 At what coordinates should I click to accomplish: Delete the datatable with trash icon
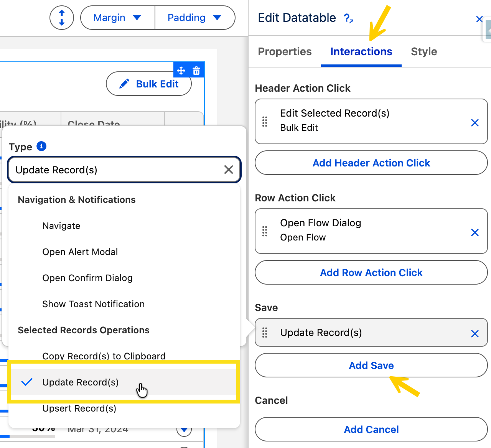[x=196, y=71]
